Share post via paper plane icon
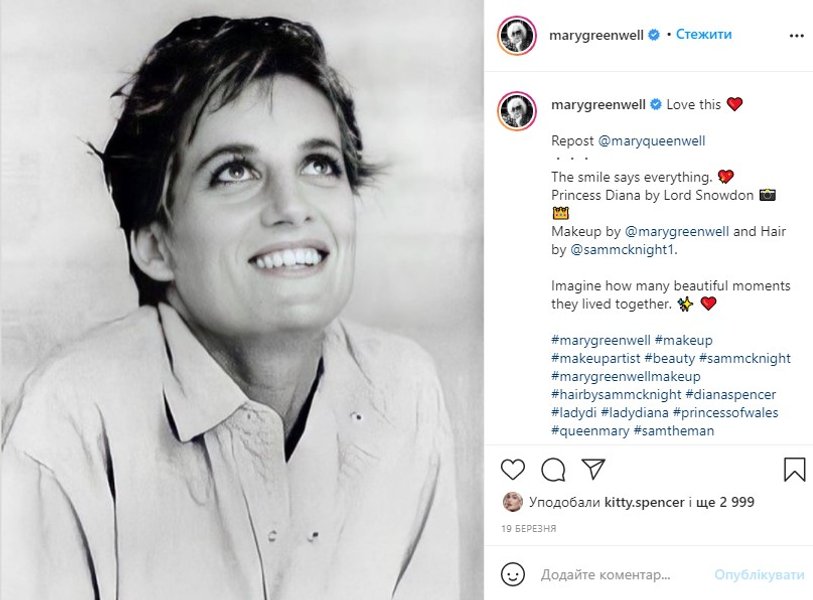Screen dimensions: 813x600 [x=593, y=469]
